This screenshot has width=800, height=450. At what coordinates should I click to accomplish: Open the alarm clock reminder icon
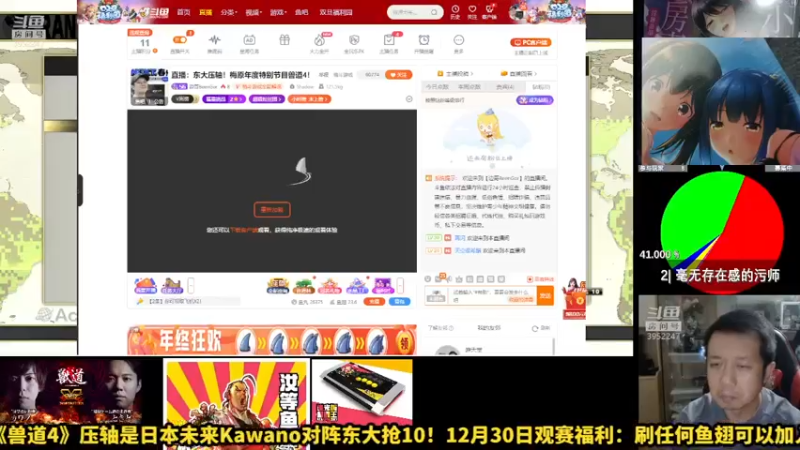[x=423, y=40]
